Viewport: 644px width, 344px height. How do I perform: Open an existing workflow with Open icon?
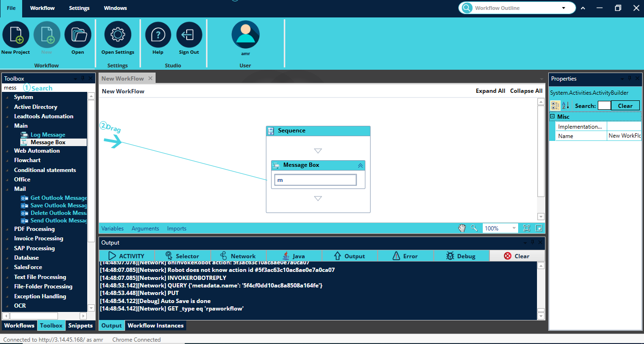coord(78,35)
